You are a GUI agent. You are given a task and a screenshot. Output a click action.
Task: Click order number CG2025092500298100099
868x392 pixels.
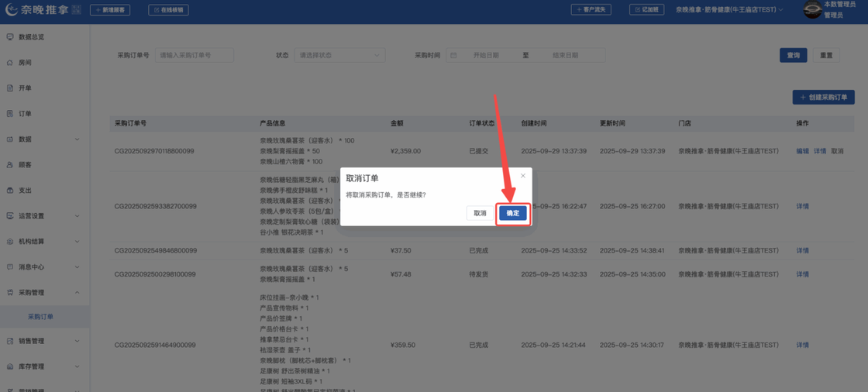[156, 274]
